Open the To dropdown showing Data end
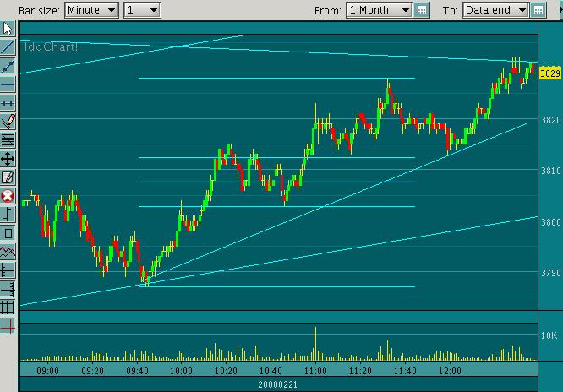Viewport: 563px width, 392px height. [495, 10]
